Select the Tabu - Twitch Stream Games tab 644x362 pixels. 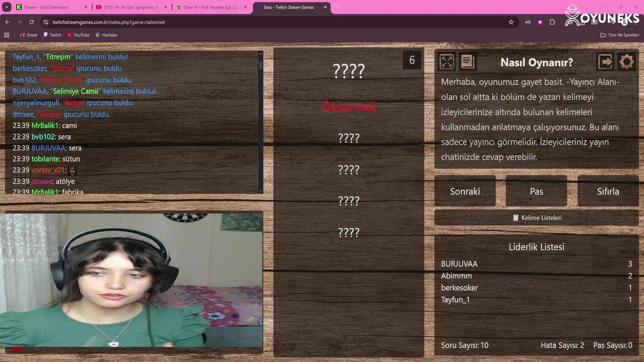(292, 7)
